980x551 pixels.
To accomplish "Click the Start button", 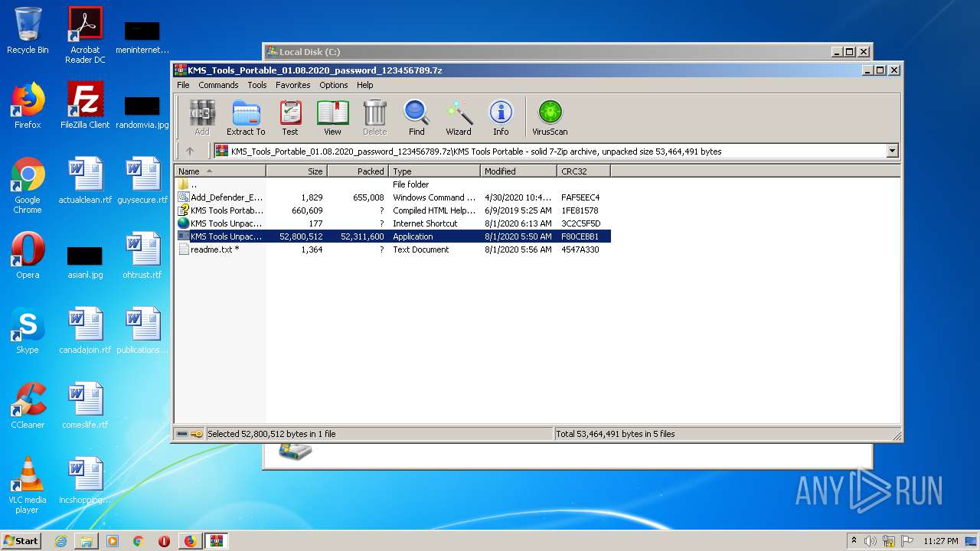I will (21, 540).
